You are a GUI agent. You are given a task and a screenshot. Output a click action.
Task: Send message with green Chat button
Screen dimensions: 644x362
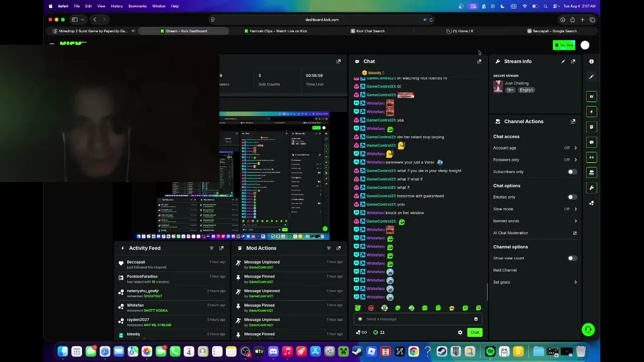(475, 332)
